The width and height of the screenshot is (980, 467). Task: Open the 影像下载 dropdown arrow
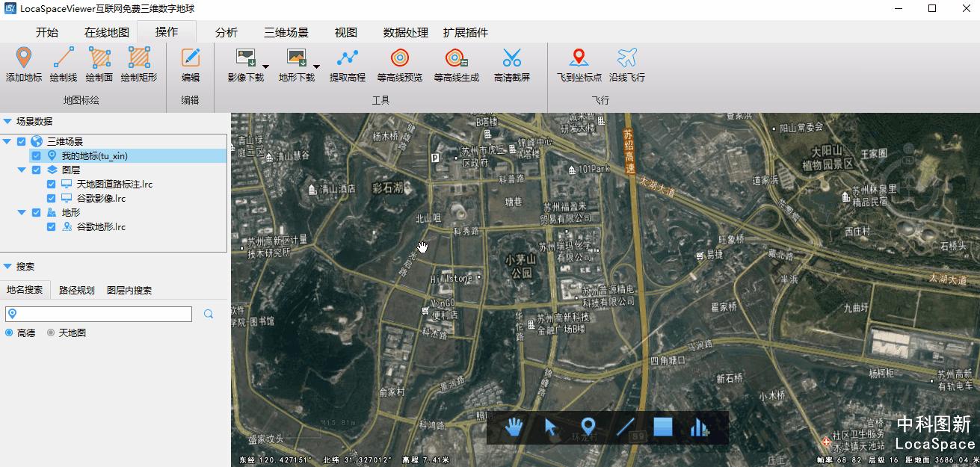click(x=266, y=67)
